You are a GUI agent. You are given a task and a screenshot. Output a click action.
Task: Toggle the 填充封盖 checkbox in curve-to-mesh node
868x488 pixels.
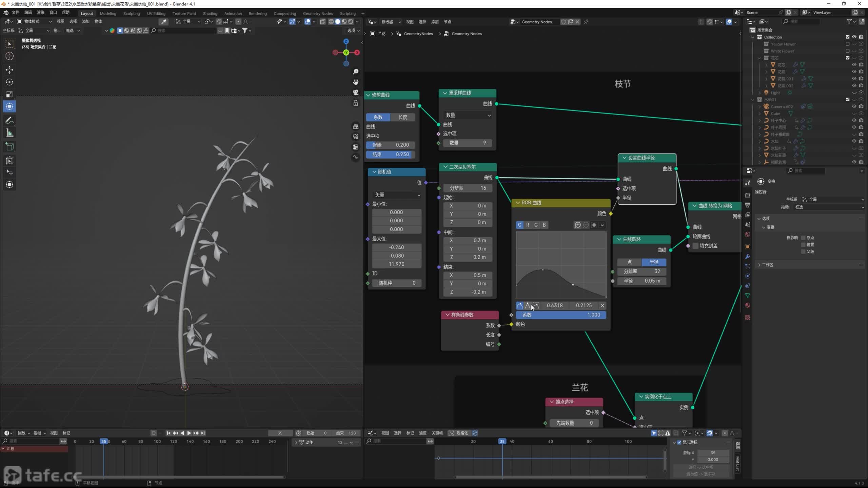pyautogui.click(x=695, y=246)
